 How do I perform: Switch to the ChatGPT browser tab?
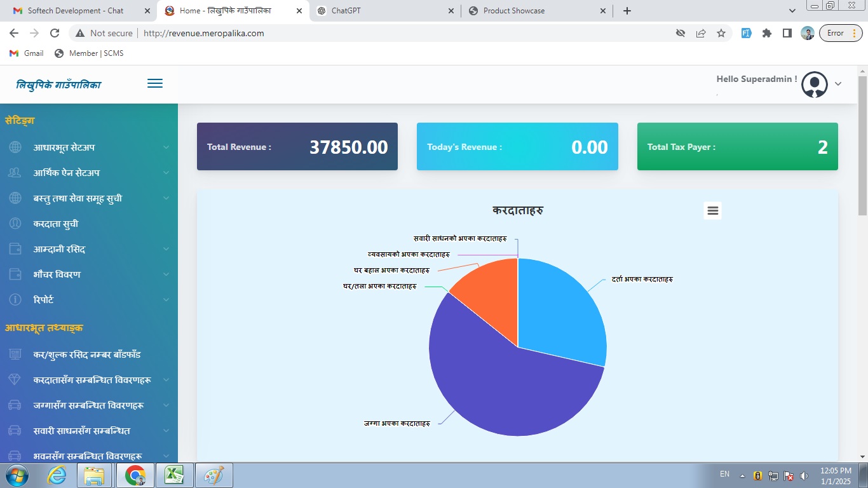tap(384, 11)
